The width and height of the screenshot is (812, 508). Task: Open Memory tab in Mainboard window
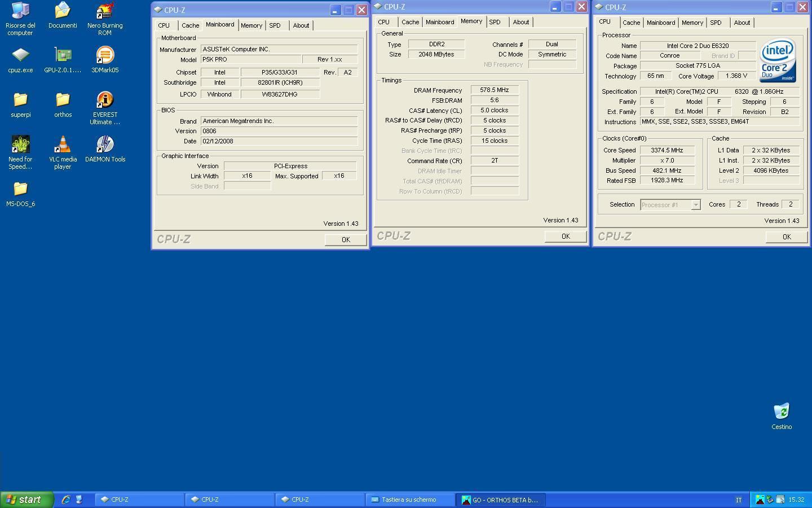pyautogui.click(x=251, y=25)
